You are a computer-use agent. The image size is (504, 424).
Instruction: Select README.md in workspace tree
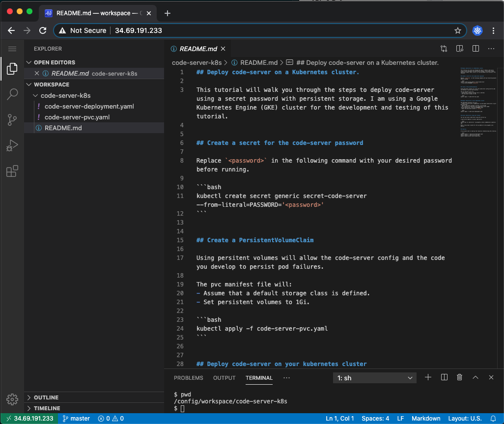pos(94,128)
